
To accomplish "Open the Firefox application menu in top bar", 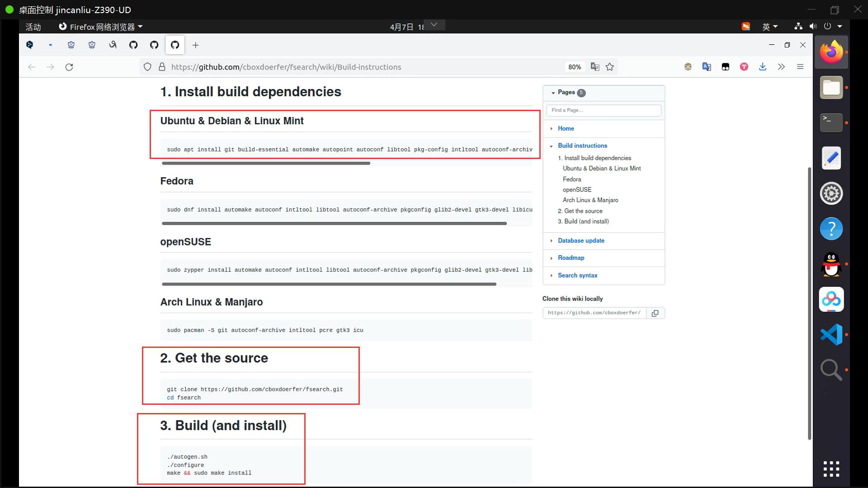I will 101,27.
